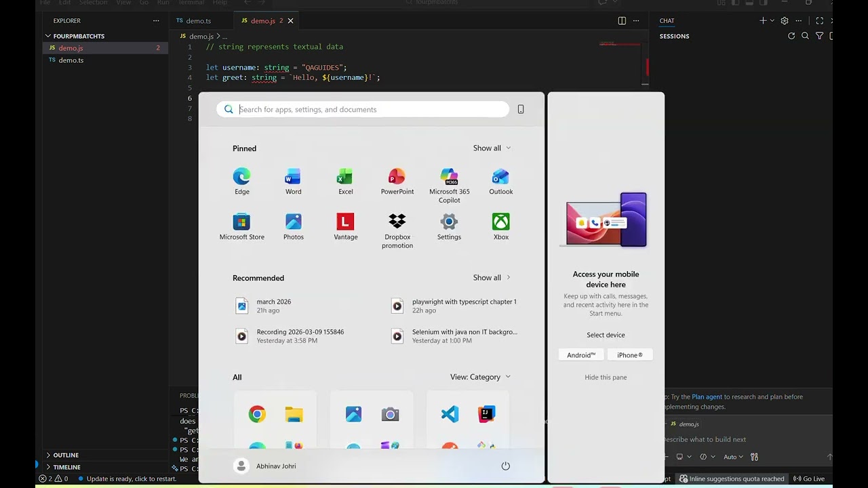868x488 pixels.
Task: Start a new chat with the plus icon
Action: [x=763, y=21]
